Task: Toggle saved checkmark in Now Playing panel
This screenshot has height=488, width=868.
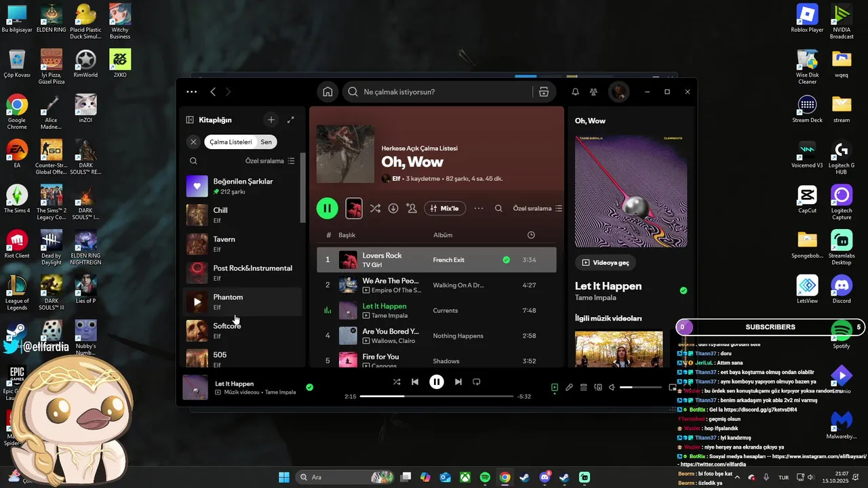Action: pos(684,291)
